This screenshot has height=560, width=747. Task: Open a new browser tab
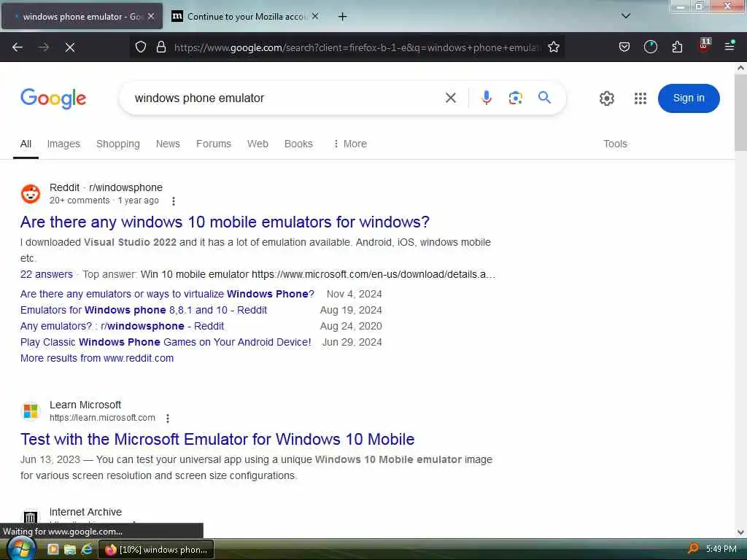(342, 17)
